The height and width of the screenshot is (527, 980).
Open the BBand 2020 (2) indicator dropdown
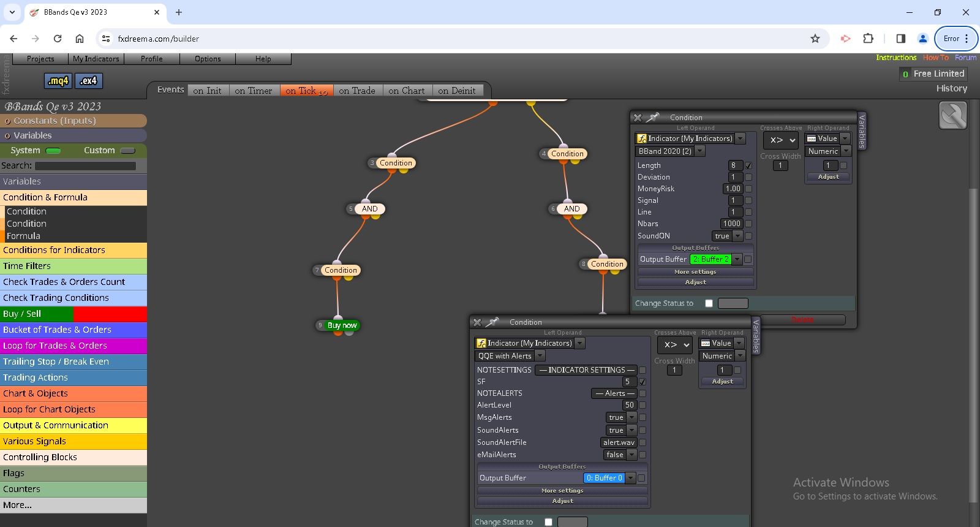click(x=671, y=151)
